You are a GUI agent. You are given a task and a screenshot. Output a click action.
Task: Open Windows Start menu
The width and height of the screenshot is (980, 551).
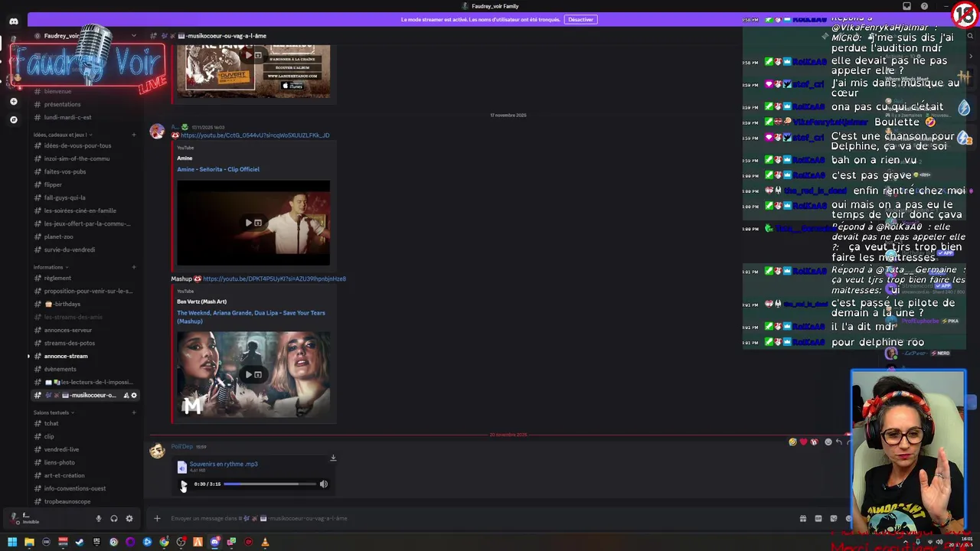pyautogui.click(x=12, y=542)
